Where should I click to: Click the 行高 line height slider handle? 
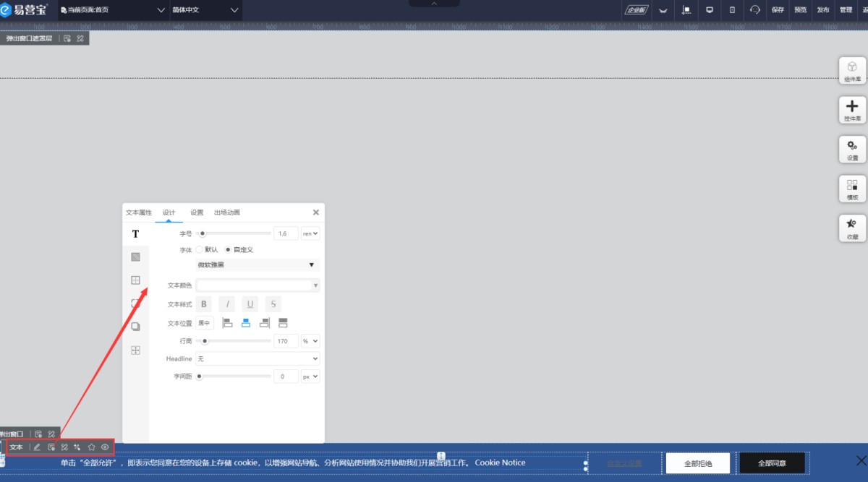coord(205,341)
